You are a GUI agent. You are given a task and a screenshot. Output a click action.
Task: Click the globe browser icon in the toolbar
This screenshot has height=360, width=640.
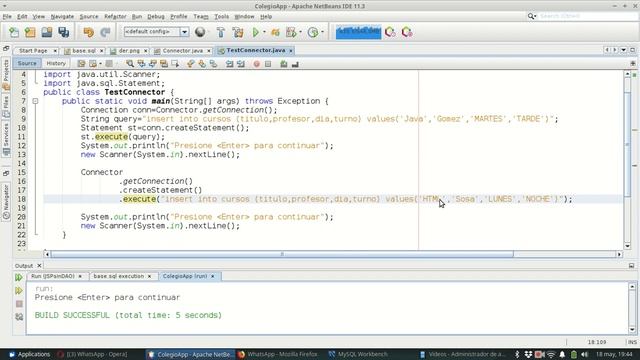200,32
